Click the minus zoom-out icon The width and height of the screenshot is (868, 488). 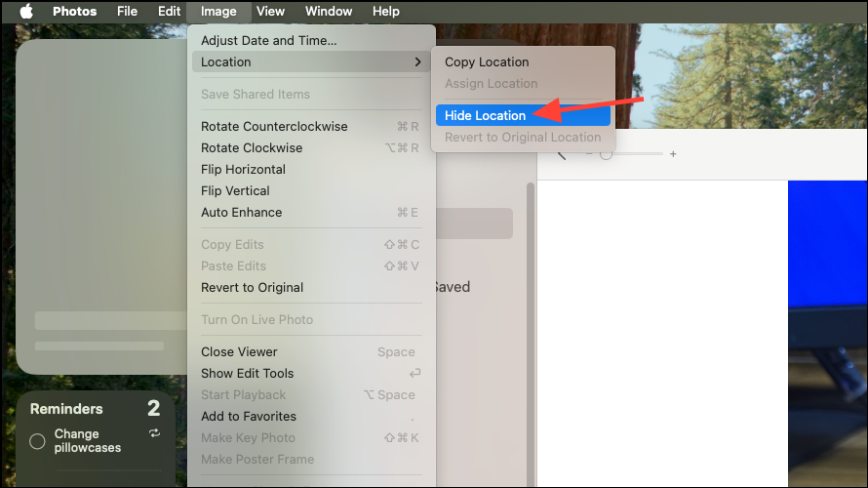point(589,154)
